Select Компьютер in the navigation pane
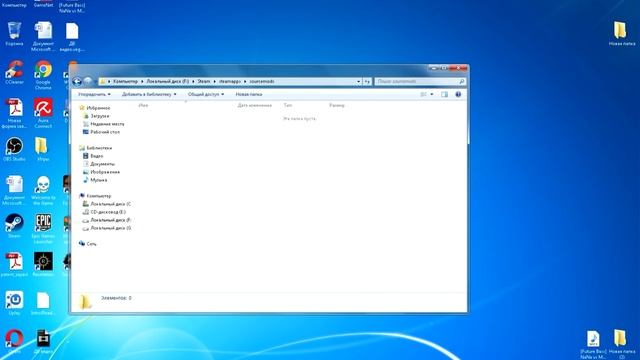The width and height of the screenshot is (640, 360). click(98, 196)
